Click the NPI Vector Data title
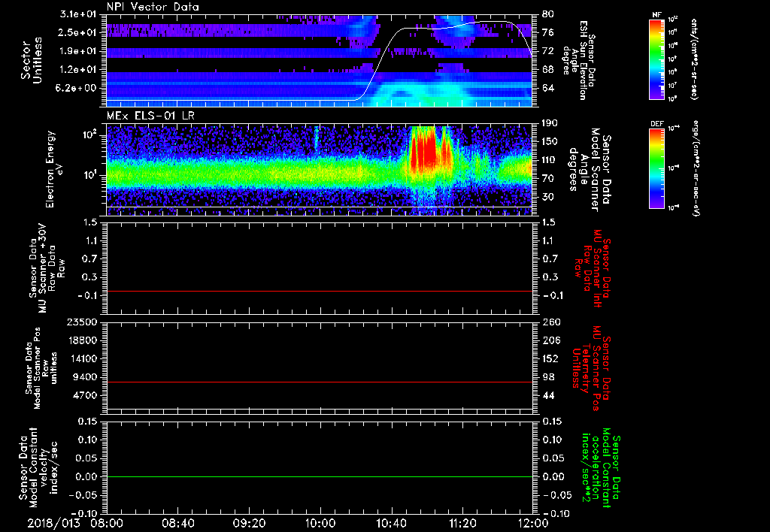Screen dimensions: 770x532 (153, 7)
